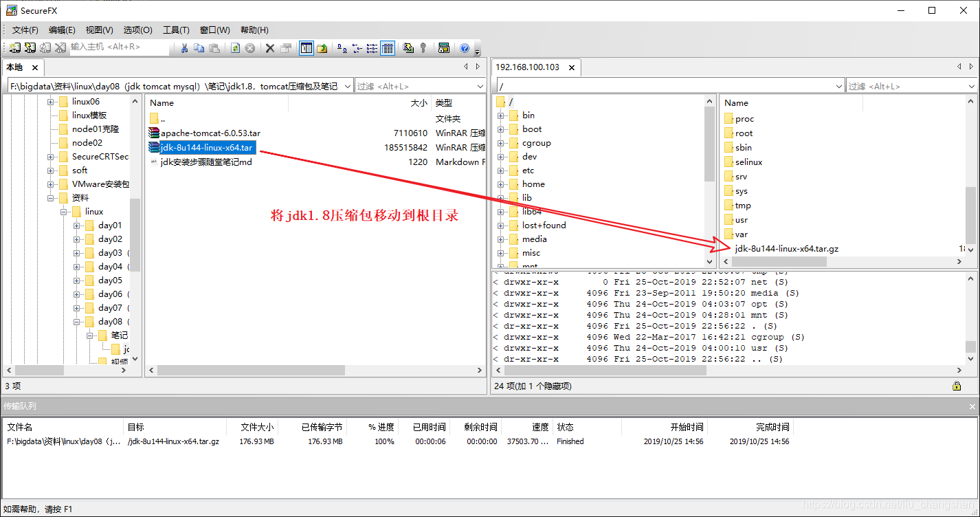Viewport: 980px width, 517px height.
Task: Click the Copy toolbar icon
Action: coord(199,48)
